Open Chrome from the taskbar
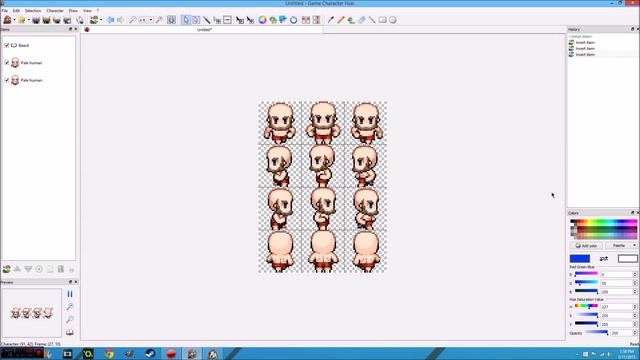The height and width of the screenshot is (360, 640). click(109, 354)
